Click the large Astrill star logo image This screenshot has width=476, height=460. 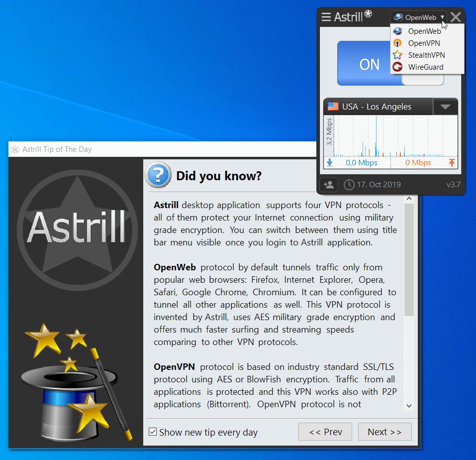click(x=77, y=230)
